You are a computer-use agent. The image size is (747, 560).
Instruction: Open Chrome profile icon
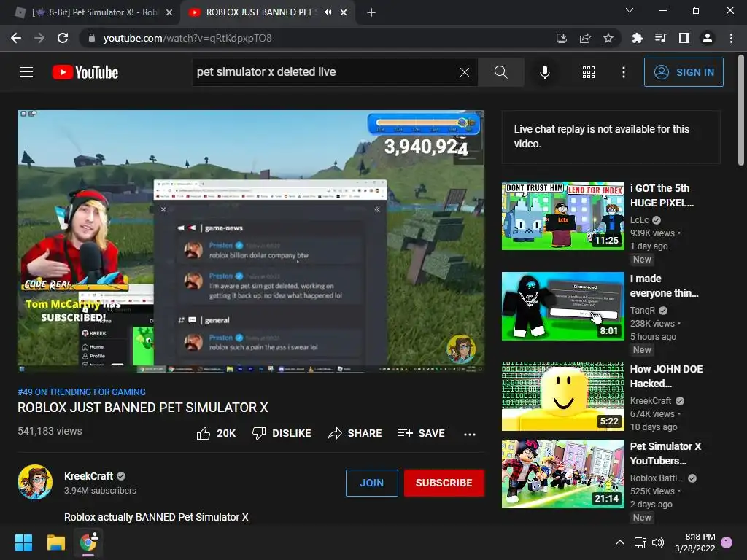coord(708,38)
